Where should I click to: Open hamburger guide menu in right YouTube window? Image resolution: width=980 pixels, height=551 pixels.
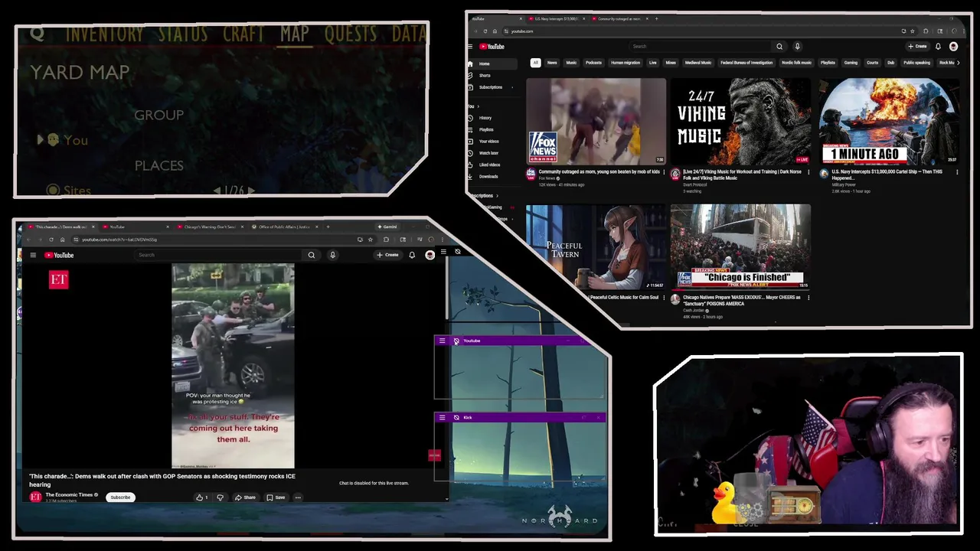click(470, 47)
